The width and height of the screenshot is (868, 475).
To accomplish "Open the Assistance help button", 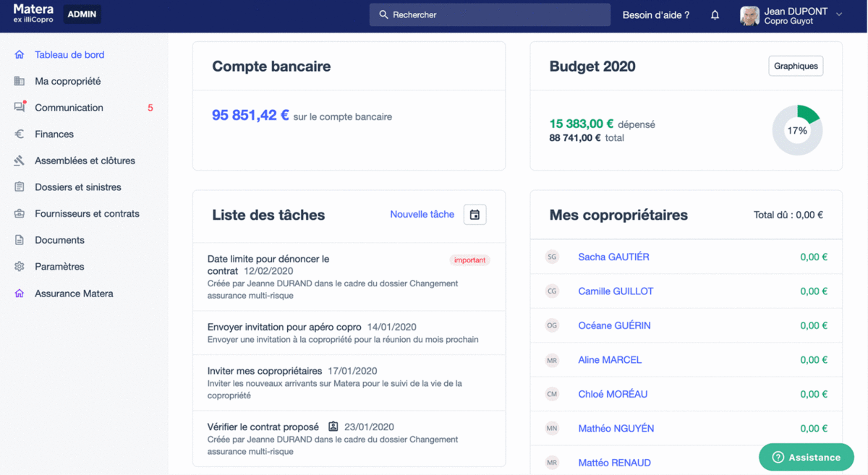I will tap(806, 457).
